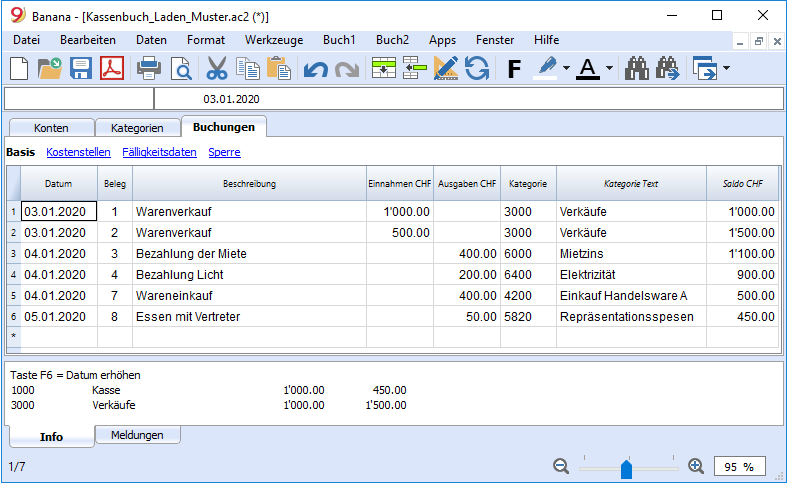Screen dimensions: 787x483
Task: Open the Datei menu
Action: click(x=26, y=40)
